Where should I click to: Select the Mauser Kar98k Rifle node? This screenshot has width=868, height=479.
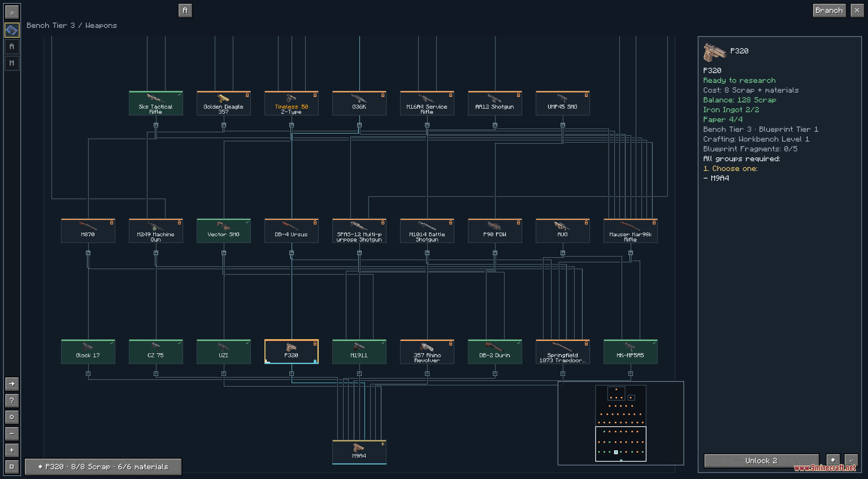630,231
